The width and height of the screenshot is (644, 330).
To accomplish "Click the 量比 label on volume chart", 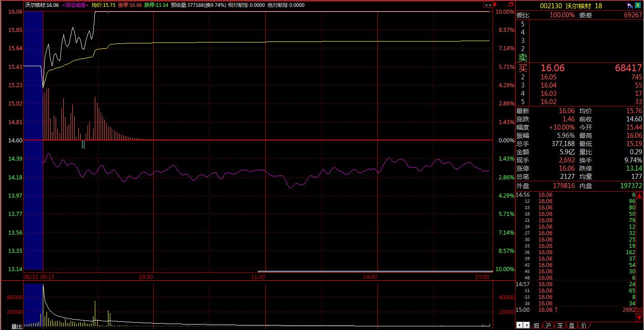I will tap(16, 326).
